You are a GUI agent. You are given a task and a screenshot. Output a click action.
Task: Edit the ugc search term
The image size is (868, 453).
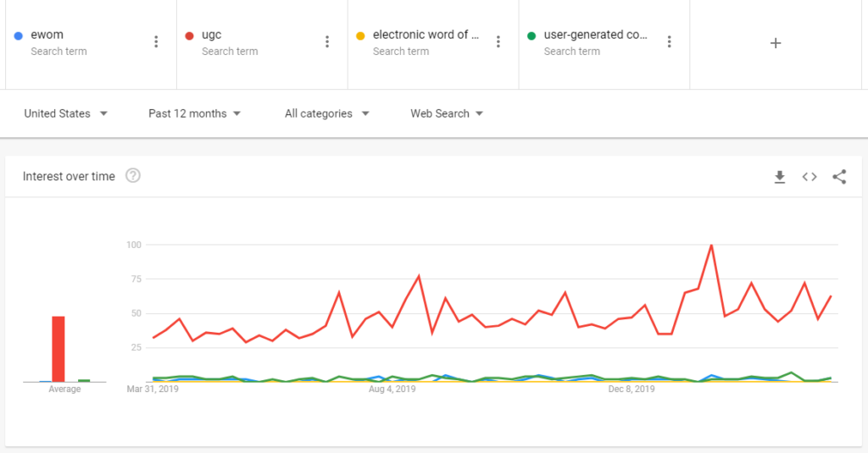point(211,36)
